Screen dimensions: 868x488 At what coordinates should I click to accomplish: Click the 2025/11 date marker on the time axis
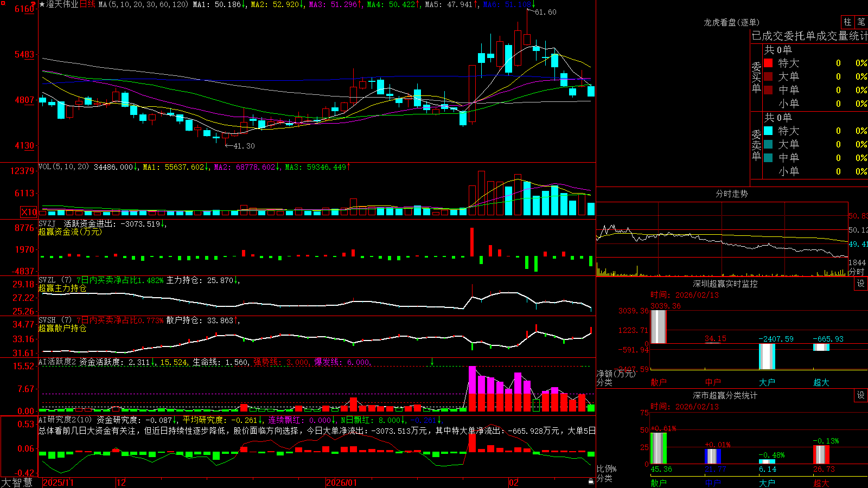(58, 483)
